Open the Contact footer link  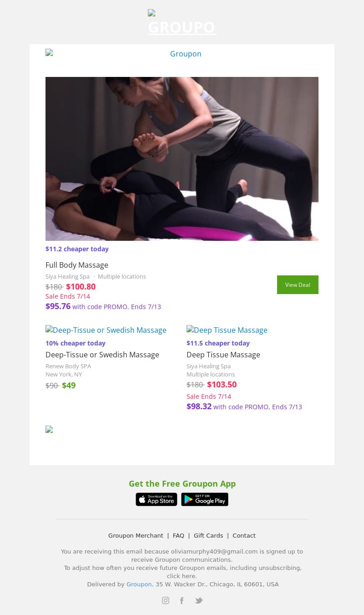pyautogui.click(x=244, y=535)
